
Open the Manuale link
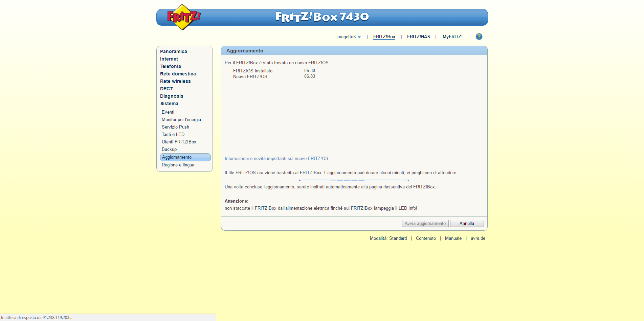pos(453,238)
